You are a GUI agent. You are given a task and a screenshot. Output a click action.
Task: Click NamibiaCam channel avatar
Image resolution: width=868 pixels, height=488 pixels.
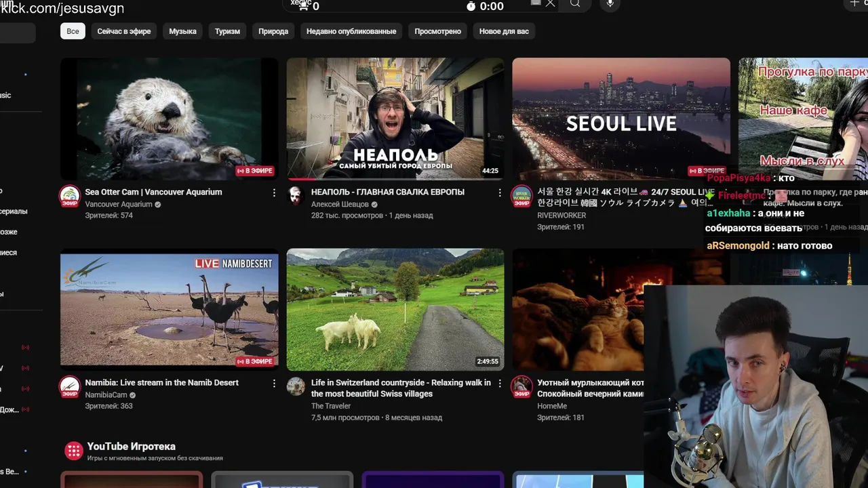70,386
